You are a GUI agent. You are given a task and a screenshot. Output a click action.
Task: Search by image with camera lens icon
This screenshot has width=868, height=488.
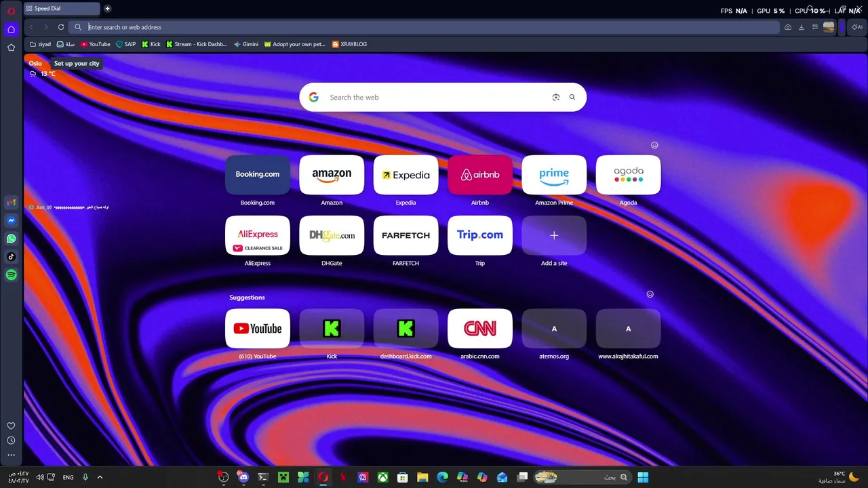556,98
